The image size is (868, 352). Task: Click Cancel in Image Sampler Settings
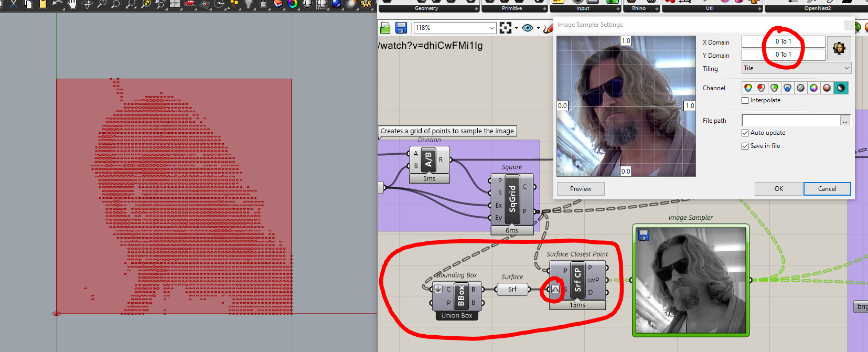tap(827, 189)
